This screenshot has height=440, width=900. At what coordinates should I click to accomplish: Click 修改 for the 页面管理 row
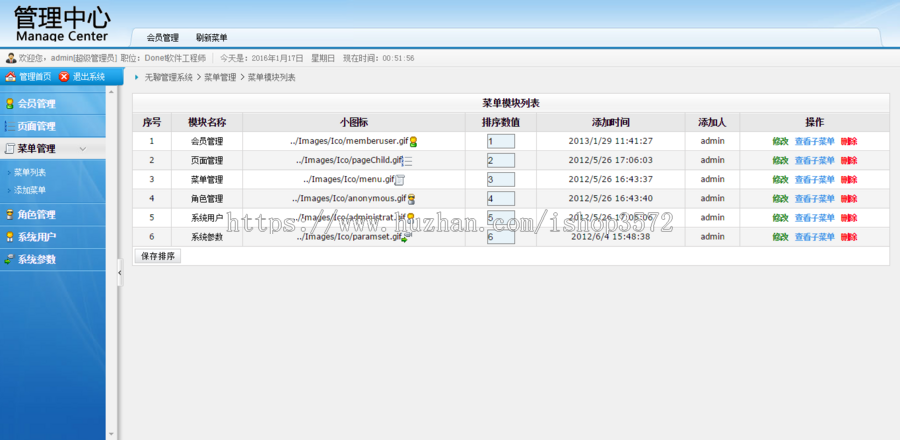780,160
